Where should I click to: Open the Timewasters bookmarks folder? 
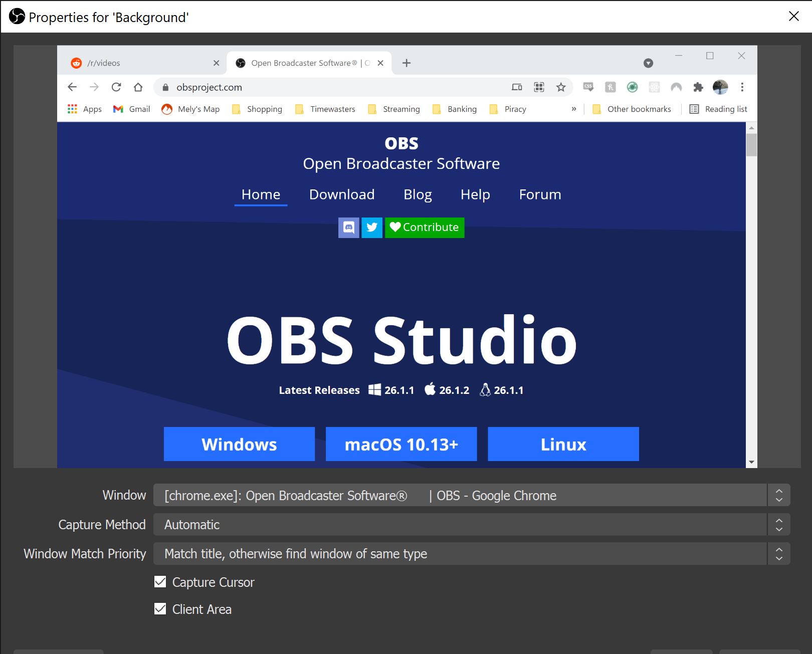click(x=325, y=109)
